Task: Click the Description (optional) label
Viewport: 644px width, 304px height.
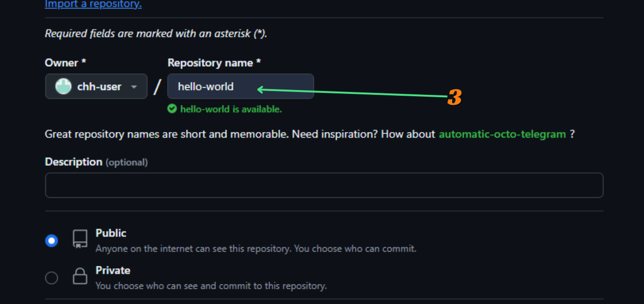Action: point(96,162)
